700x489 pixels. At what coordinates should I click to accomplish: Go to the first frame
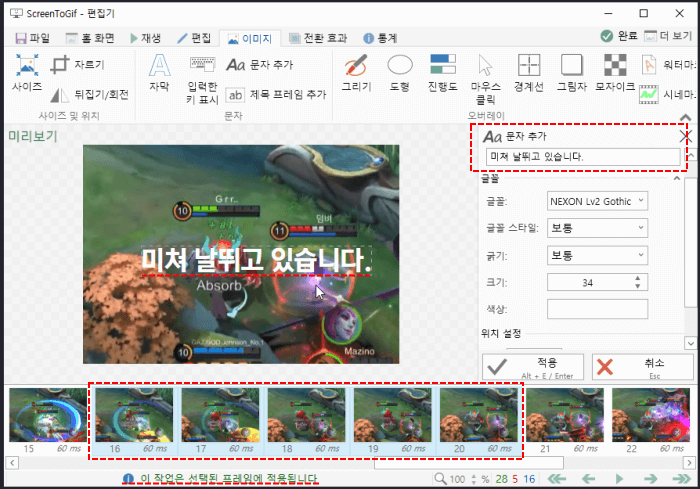(x=557, y=479)
